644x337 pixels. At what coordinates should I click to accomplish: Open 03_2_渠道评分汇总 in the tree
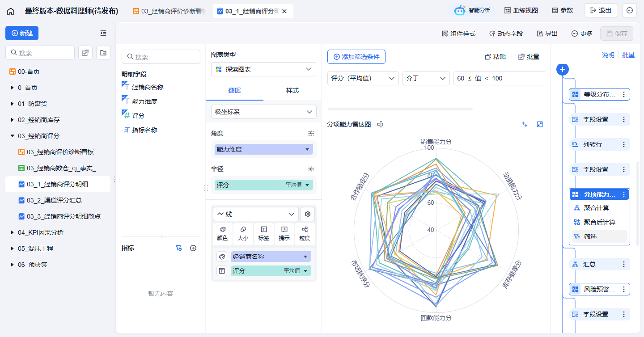58,200
